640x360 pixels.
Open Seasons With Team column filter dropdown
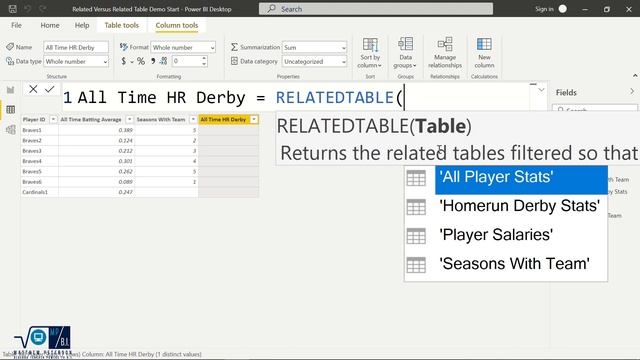point(193,119)
